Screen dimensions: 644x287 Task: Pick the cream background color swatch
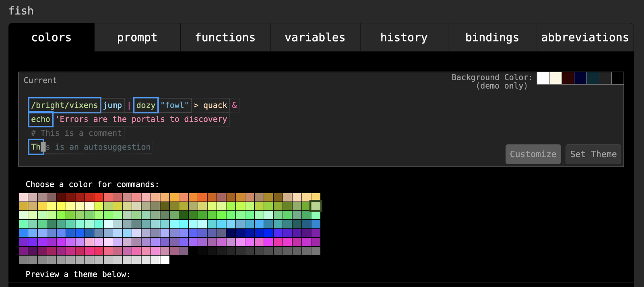coord(555,78)
